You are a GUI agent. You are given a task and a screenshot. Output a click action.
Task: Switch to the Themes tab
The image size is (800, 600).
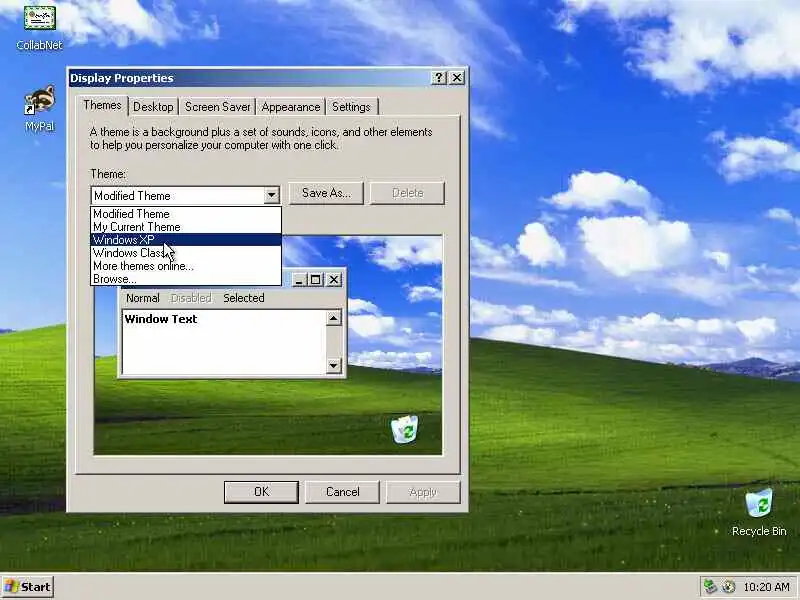tap(102, 106)
